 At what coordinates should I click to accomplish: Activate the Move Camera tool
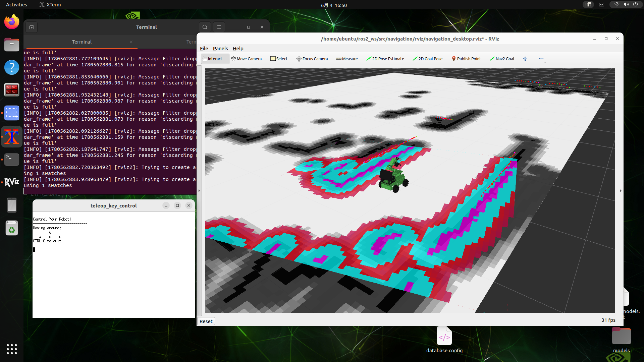(x=246, y=59)
